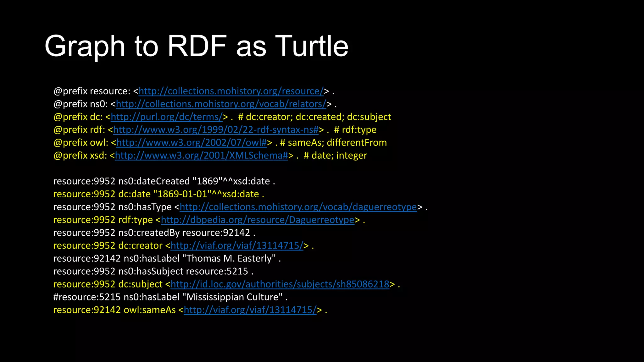
Task: Click the w3.org/2002/07/owl# link
Action: point(192,143)
